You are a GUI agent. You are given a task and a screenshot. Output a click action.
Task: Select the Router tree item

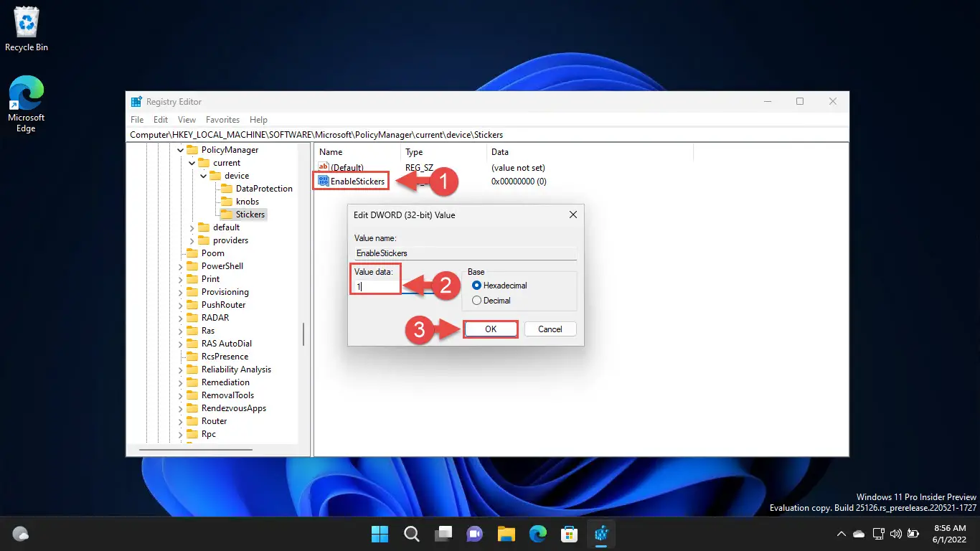(214, 421)
